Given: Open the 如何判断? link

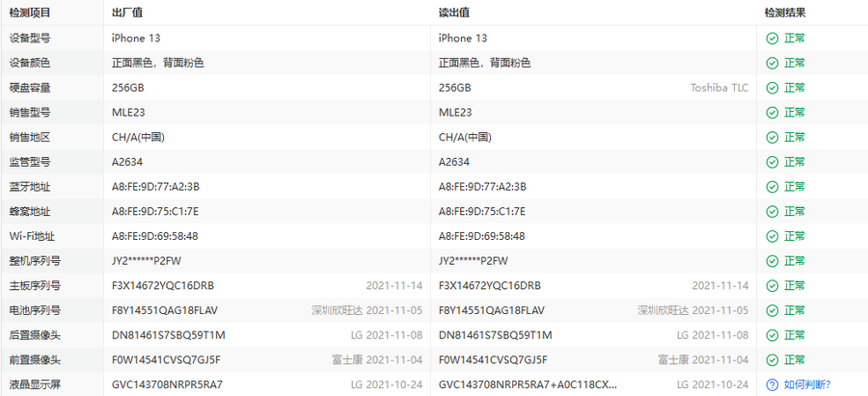Looking at the screenshot, I should point(807,384).
